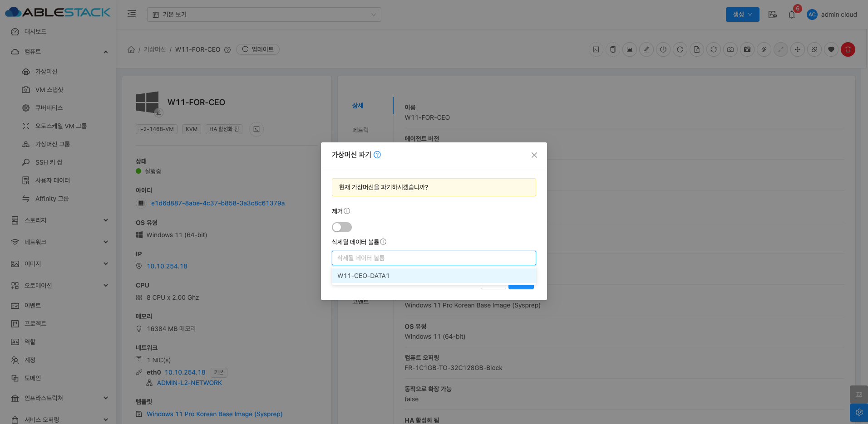Toggle the 제거 switch on
Screen dimensions: 868x424
pos(342,227)
